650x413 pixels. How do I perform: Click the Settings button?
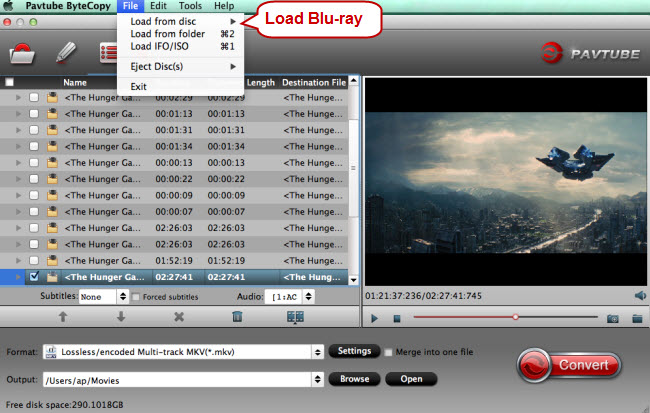(354, 351)
